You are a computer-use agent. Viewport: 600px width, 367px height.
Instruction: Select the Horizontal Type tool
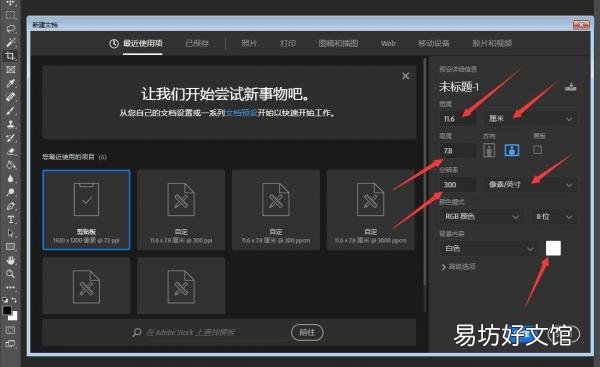10,220
